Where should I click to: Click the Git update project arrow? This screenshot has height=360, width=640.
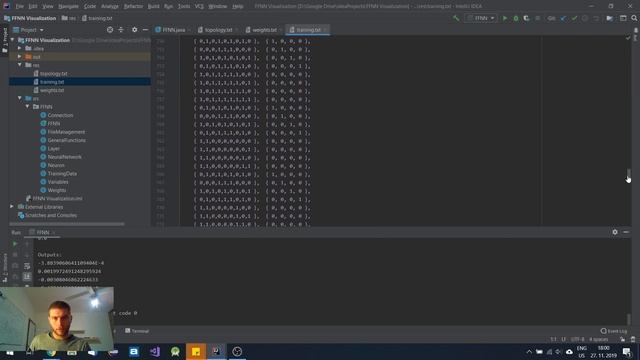(x=563, y=18)
